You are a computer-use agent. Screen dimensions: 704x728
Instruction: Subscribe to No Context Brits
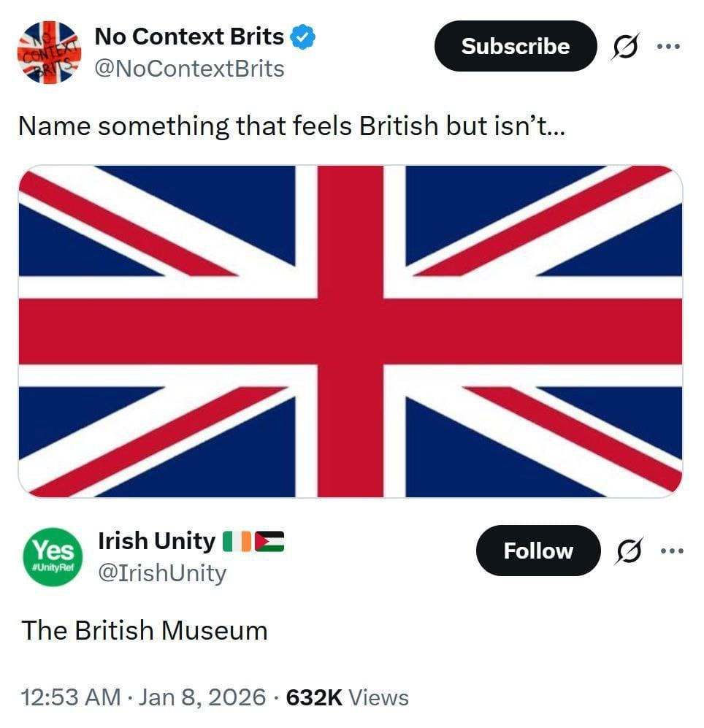pyautogui.click(x=515, y=46)
